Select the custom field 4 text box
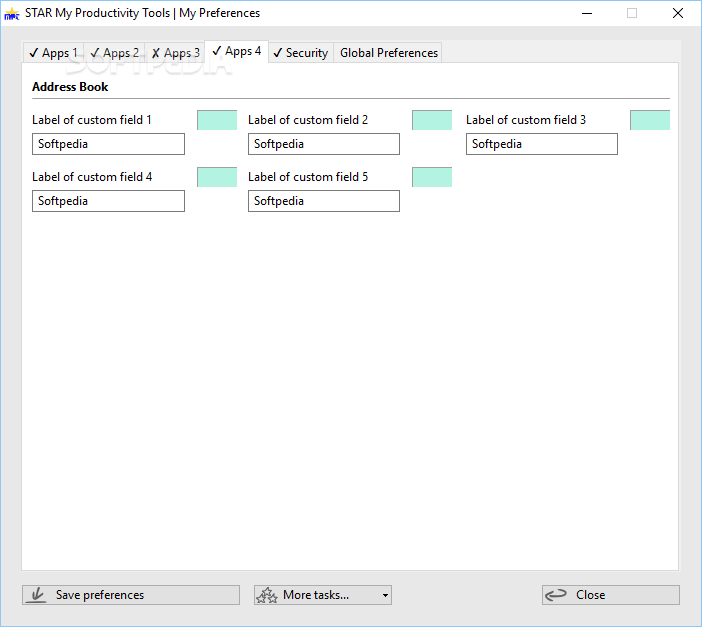 108,201
